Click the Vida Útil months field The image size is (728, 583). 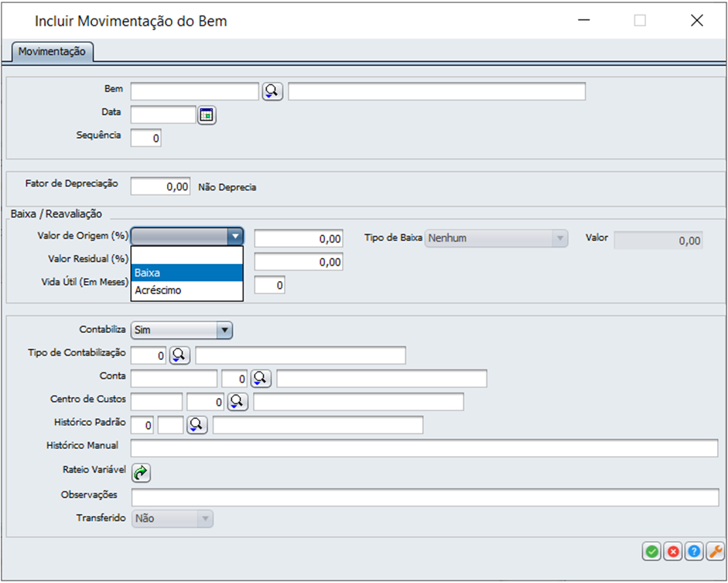click(x=270, y=285)
